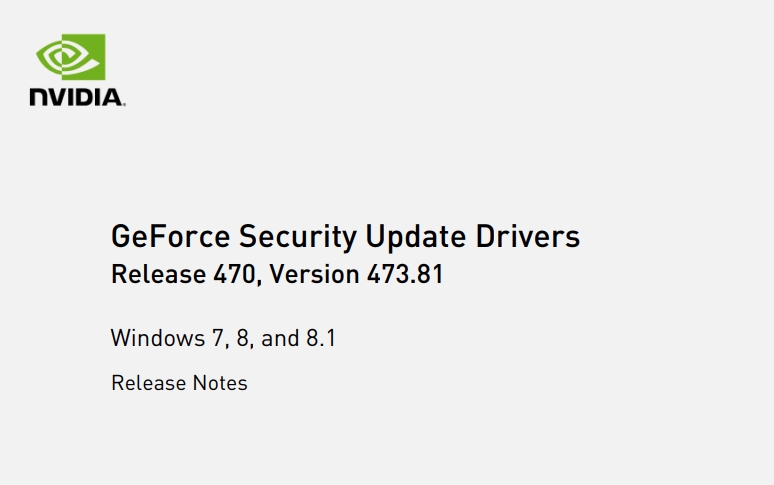The image size is (774, 485).
Task: Click the NVIDIA wordmark text below logo
Action: coord(77,97)
